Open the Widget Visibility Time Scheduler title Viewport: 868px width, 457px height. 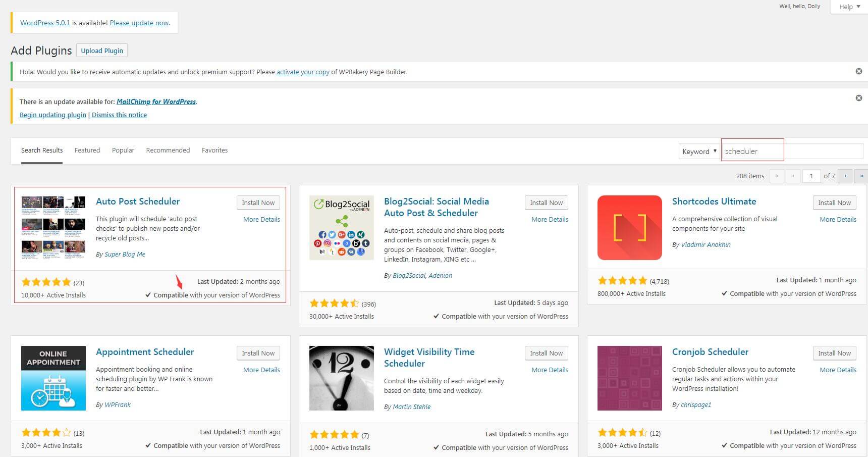click(429, 358)
